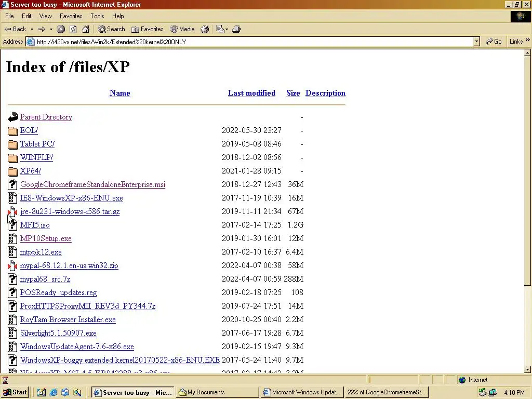Download ProxHTTPSProxyMII_REV3d_PY344.7z
The image size is (532, 399).
pos(87,306)
